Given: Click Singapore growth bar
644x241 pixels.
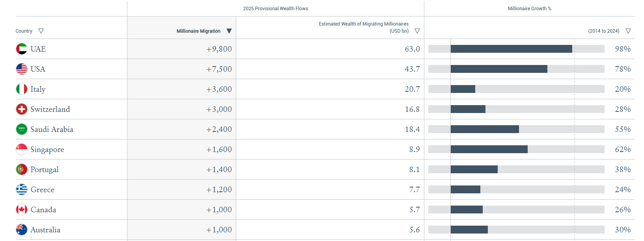Looking at the screenshot, I should pos(489,149).
